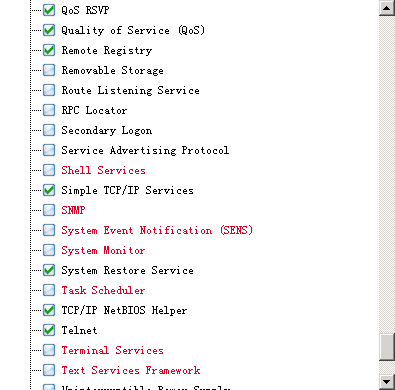Click the scrollbar down arrow
This screenshot has width=395, height=390.
[387, 382]
